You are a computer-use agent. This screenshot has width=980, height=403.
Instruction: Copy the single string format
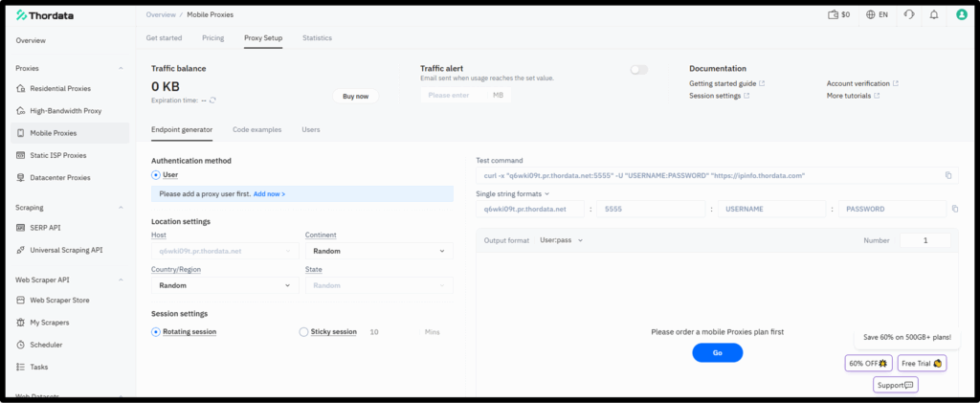tap(954, 209)
